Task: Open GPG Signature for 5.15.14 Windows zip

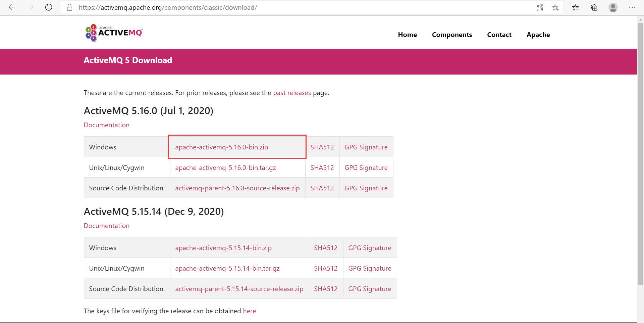Action: click(370, 248)
